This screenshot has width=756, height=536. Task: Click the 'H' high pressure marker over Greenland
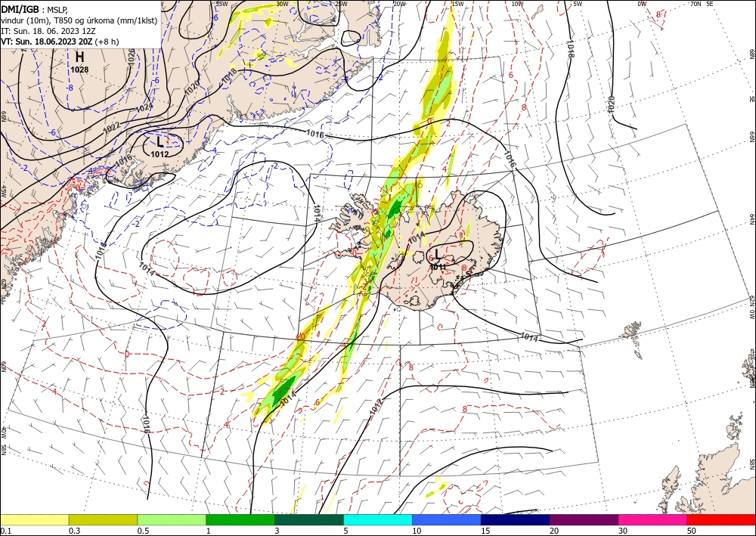[x=79, y=57]
